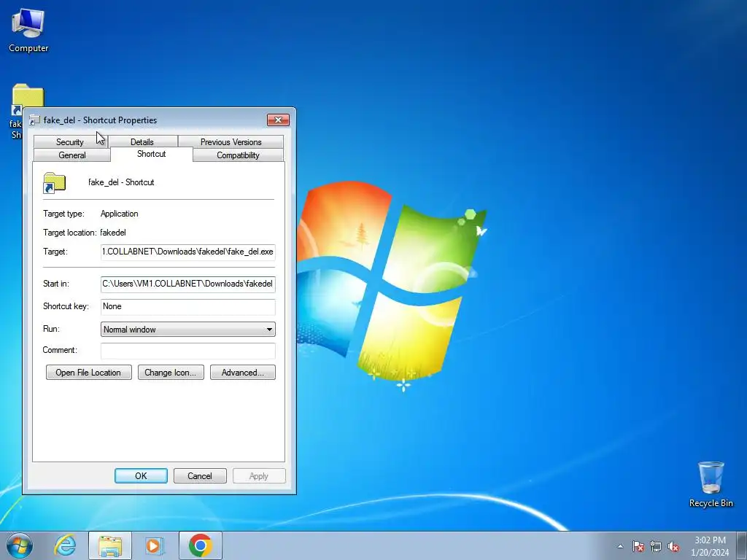Switch to the Previous Versions tab

[x=231, y=142]
